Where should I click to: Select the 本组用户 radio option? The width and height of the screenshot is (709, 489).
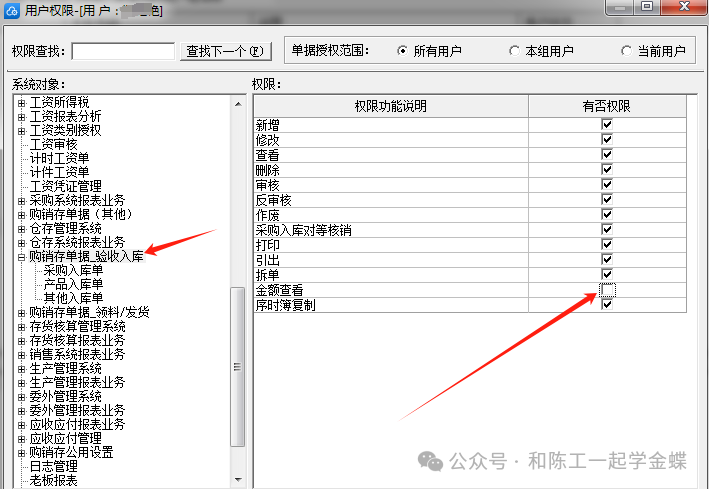pyautogui.click(x=514, y=51)
